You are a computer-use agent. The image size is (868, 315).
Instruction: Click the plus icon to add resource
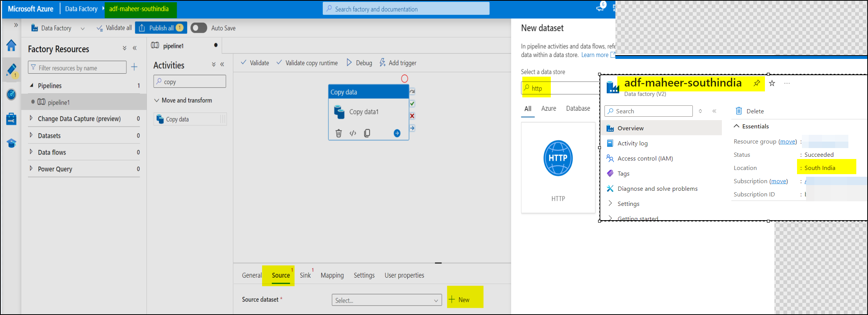click(134, 67)
